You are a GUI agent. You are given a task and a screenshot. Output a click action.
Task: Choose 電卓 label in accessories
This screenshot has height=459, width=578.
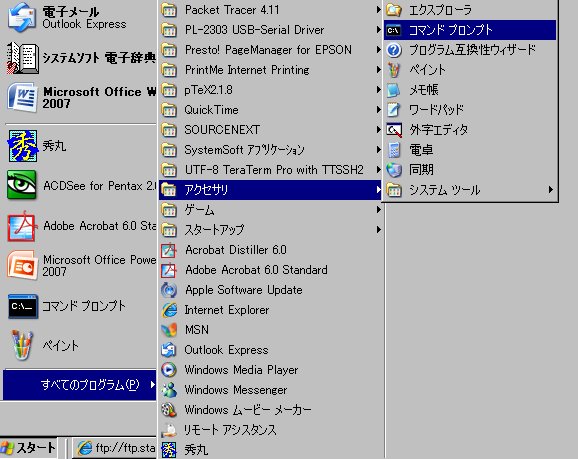point(421,150)
